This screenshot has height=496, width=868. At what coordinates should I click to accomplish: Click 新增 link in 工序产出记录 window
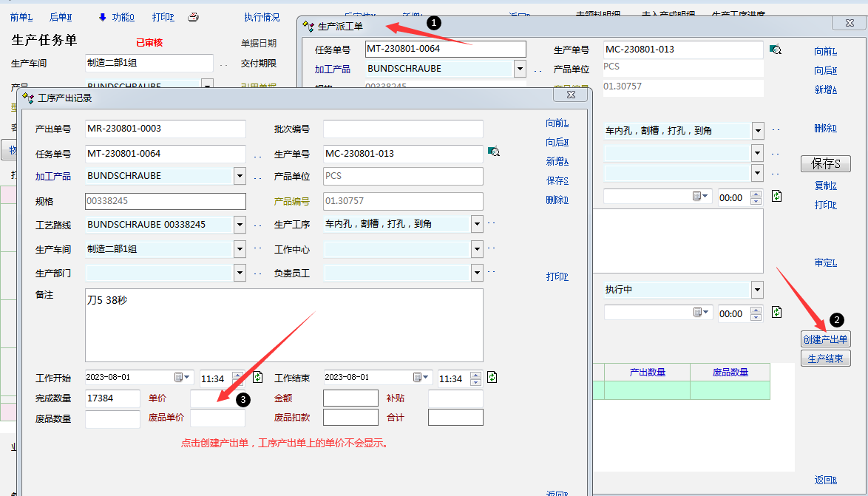point(557,161)
